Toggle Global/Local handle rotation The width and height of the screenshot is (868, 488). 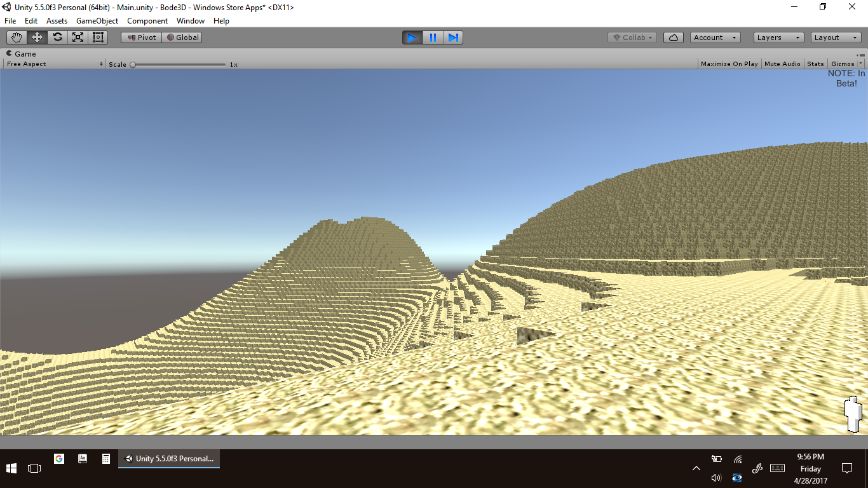click(x=182, y=37)
